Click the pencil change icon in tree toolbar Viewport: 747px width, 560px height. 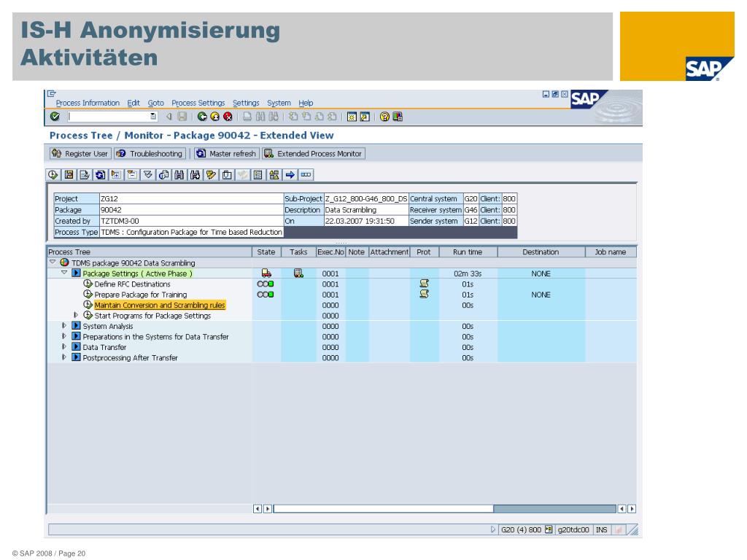click(x=211, y=175)
